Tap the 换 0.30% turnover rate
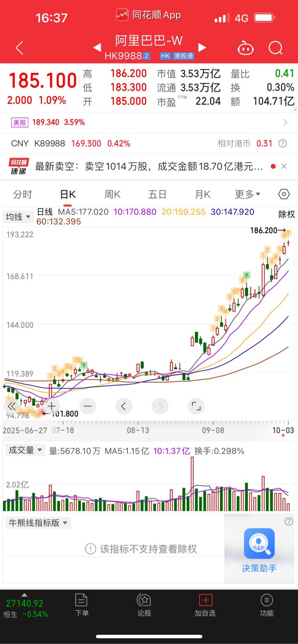Screen dimensions: 298x644 (x=280, y=88)
